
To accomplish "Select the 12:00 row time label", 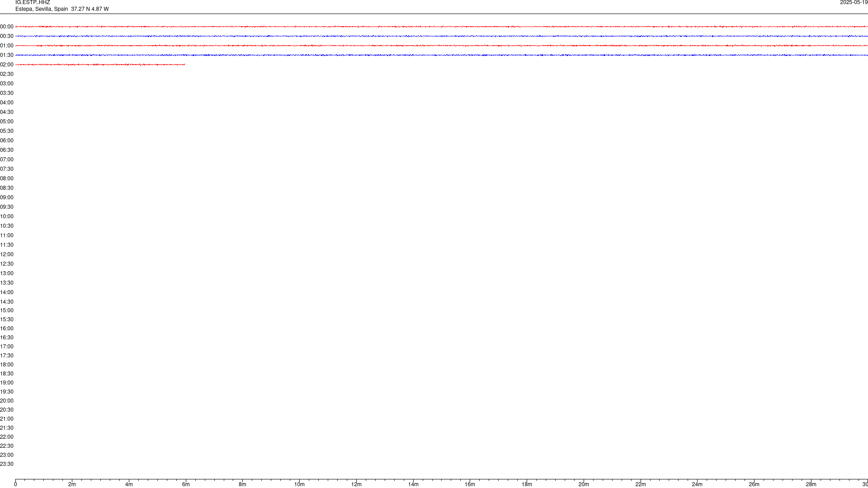I will 7,254.
